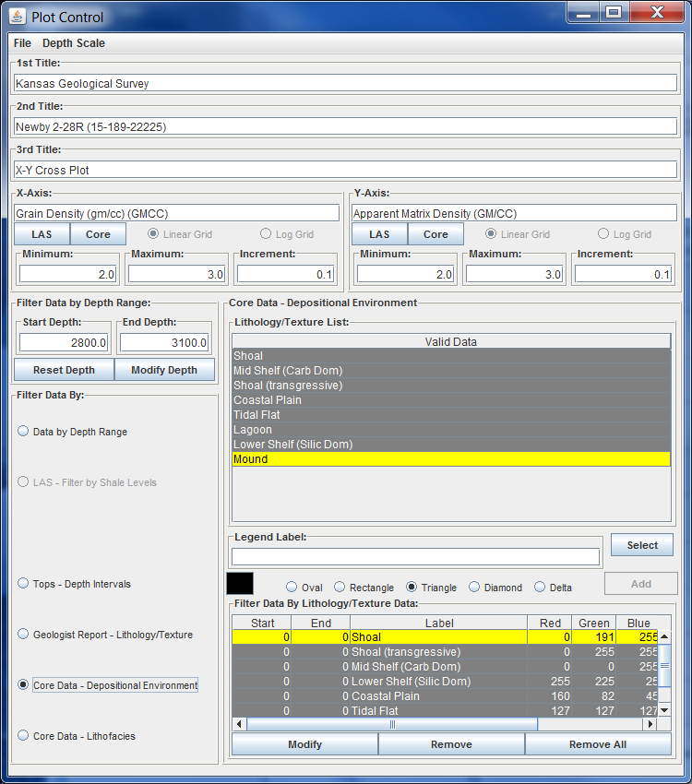Select Tidal Flat in Valid Data list
692x784 pixels.
(x=451, y=414)
